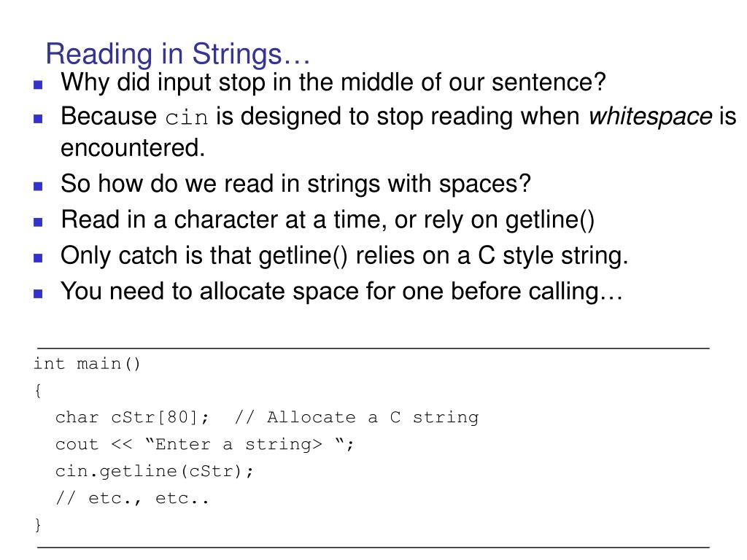747x560 pixels.
Task: Click the code line 'cin.getline(cStr);'
Action: click(x=155, y=472)
